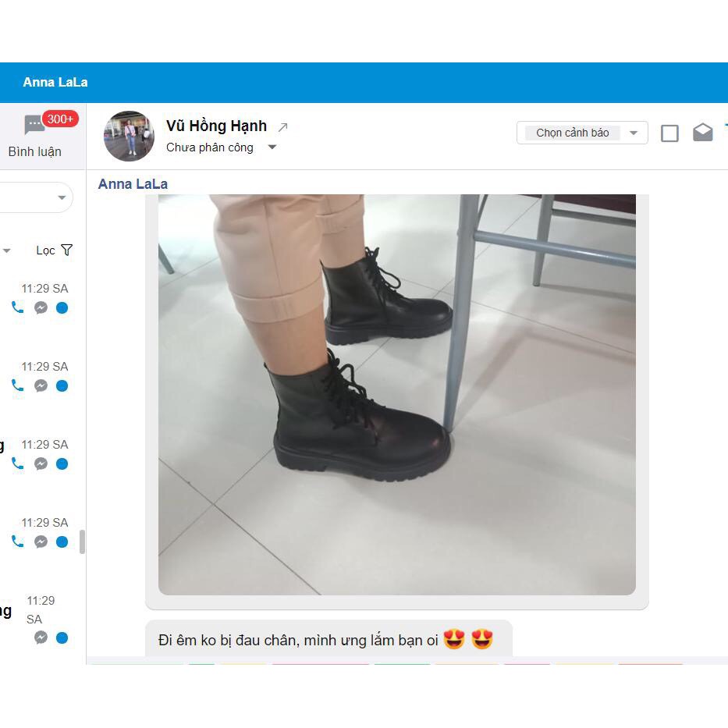This screenshot has height=728, width=728.
Task: Expand the search combo box in the left sidebar
Action: click(61, 197)
